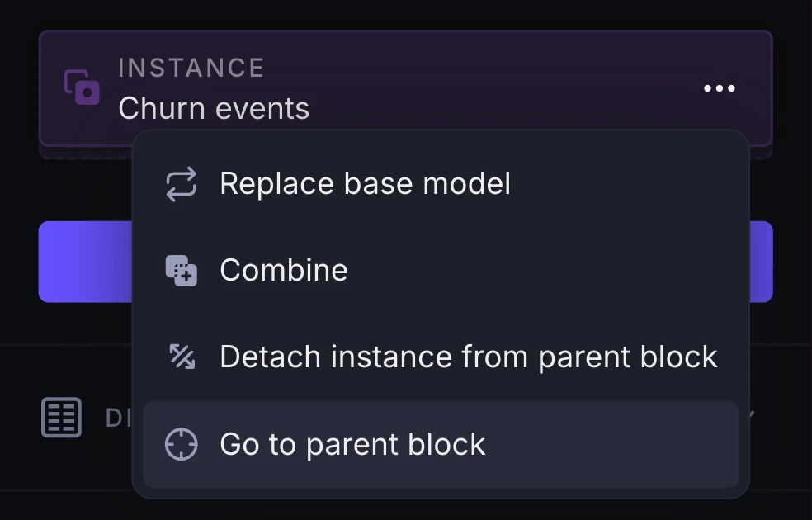Select the Replace base model text
This screenshot has height=520, width=812.
tap(365, 183)
